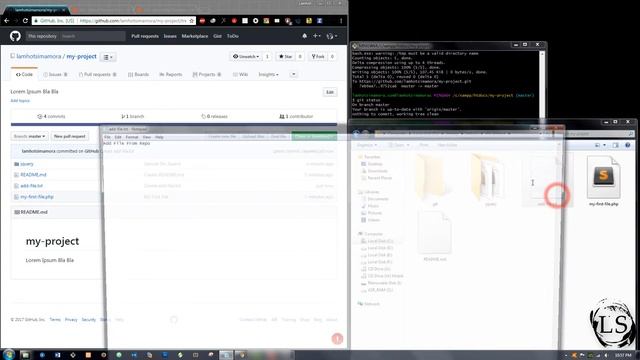Viewport: 640px width, 360px height.
Task: Click Pull requests in GitHub header
Action: (145, 36)
